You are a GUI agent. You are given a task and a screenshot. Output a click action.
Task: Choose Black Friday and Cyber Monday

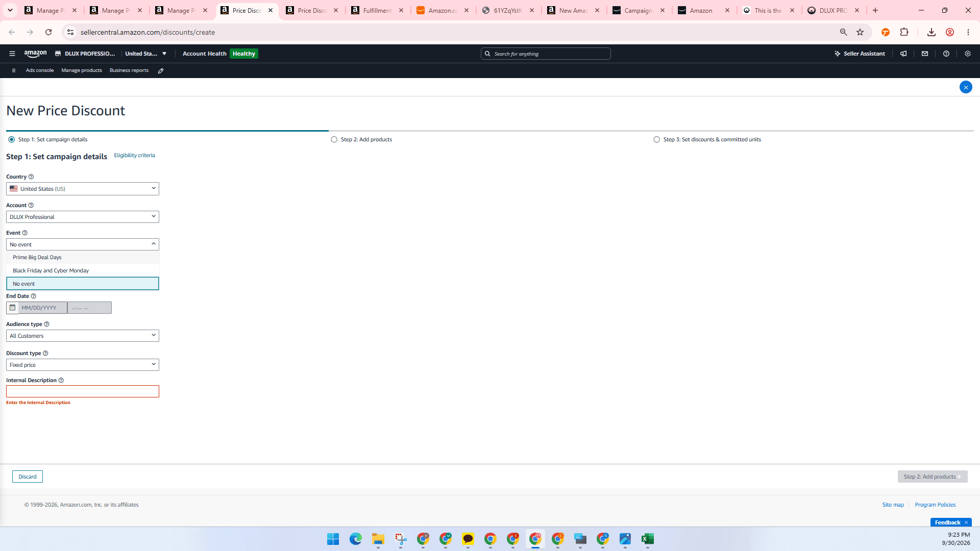coord(83,270)
